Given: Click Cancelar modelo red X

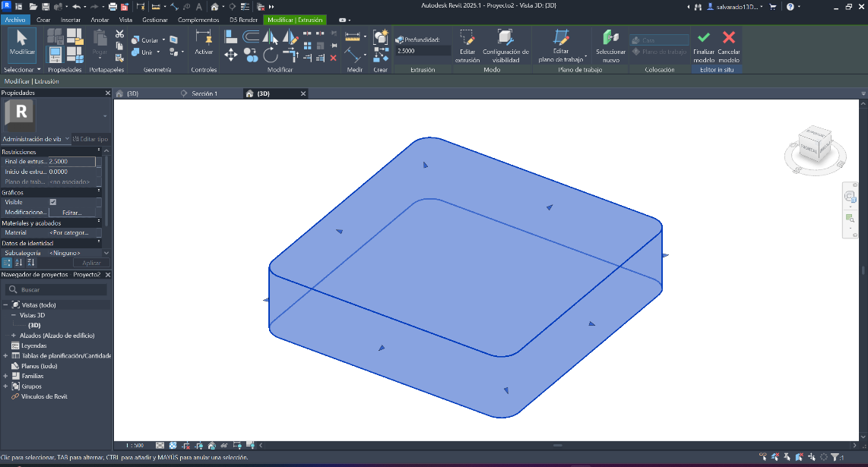Looking at the screenshot, I should point(728,46).
